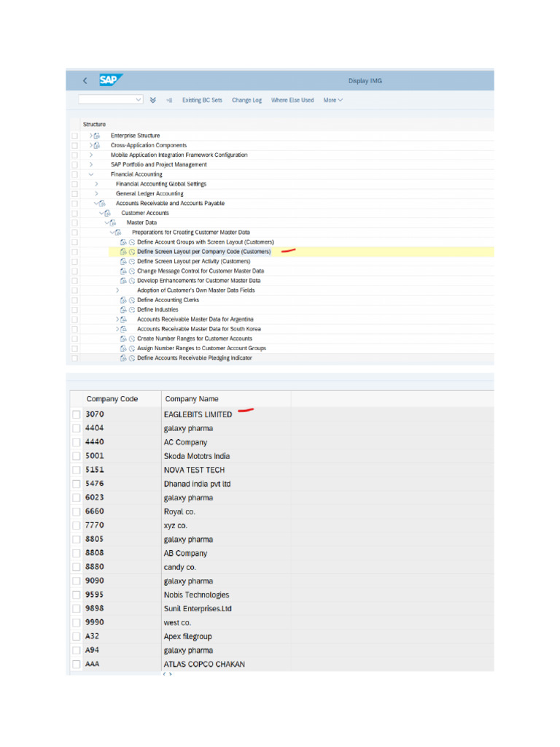
Task: Click Where Else Used
Action: click(x=292, y=100)
